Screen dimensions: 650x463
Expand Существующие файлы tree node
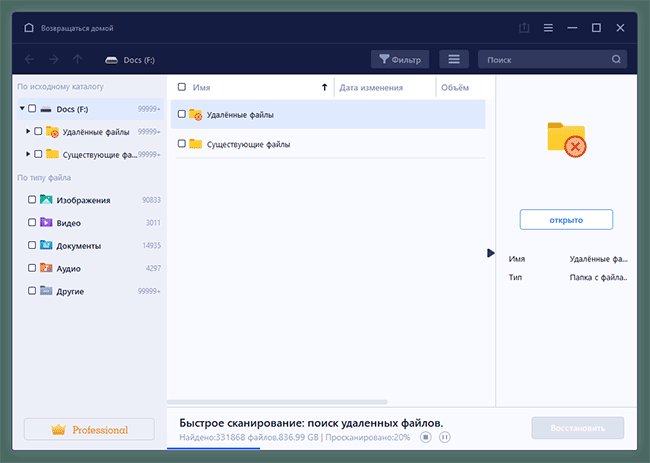tap(28, 154)
